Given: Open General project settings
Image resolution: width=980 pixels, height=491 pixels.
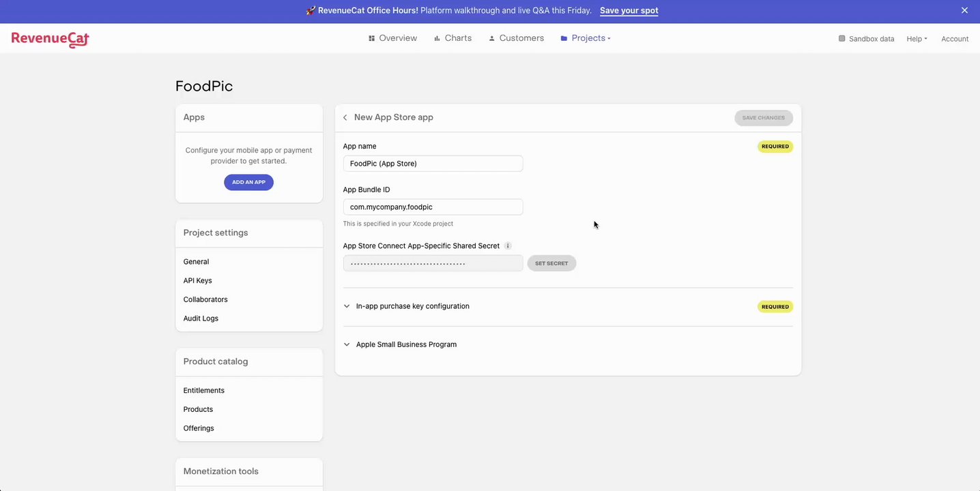Looking at the screenshot, I should (196, 262).
